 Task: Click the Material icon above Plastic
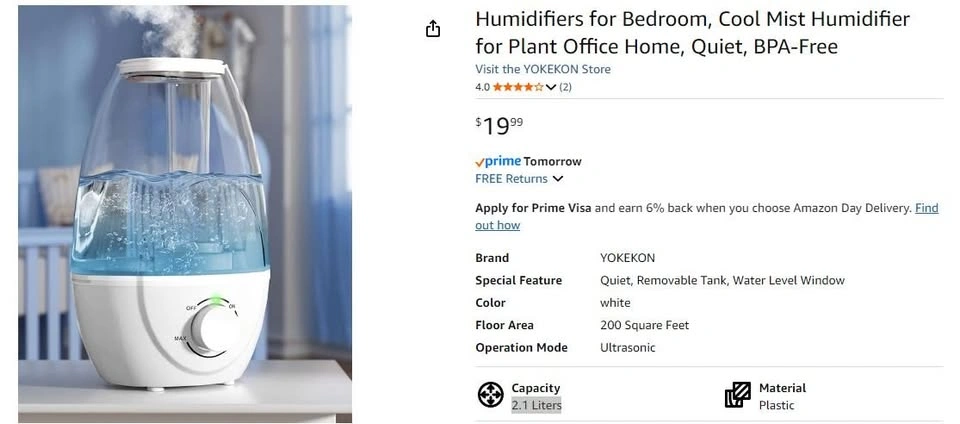pyautogui.click(x=738, y=395)
